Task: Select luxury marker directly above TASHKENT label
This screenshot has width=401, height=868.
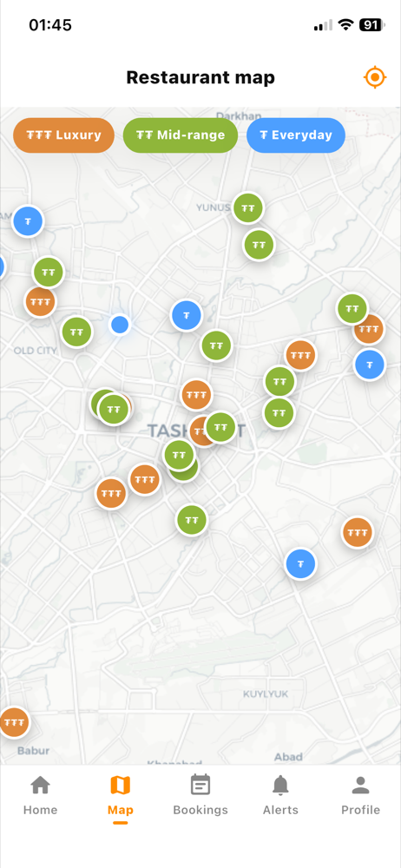Action: click(x=197, y=395)
